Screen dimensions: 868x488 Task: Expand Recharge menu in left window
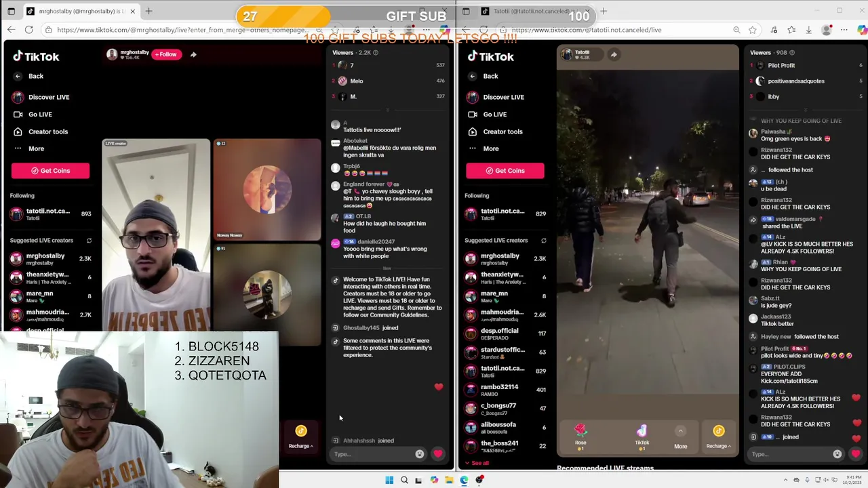[x=301, y=437]
